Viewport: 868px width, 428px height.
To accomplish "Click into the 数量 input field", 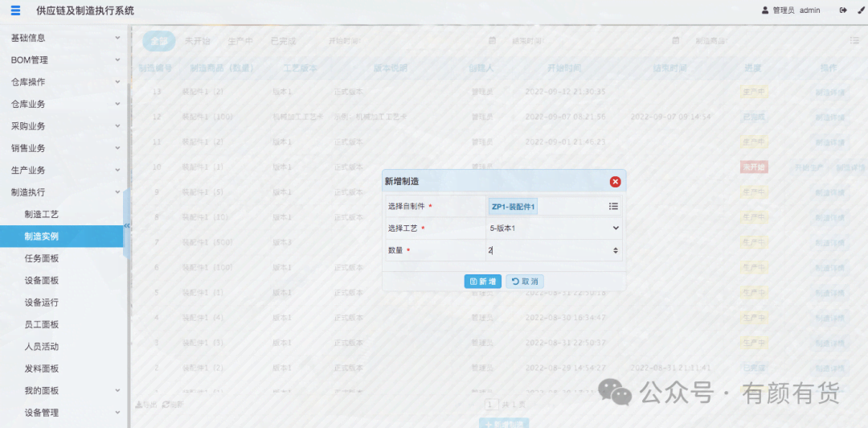I will [x=548, y=251].
